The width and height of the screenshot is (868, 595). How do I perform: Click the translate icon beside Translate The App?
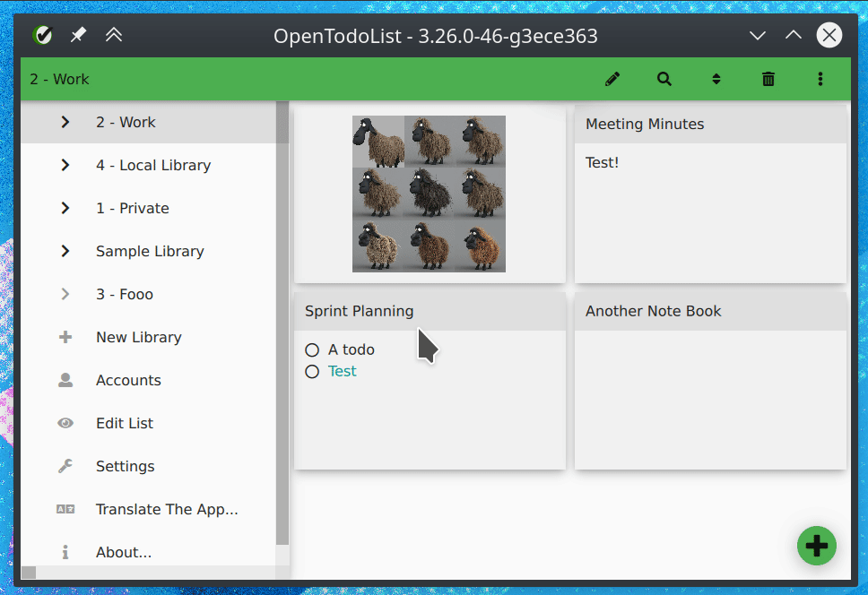tap(65, 509)
